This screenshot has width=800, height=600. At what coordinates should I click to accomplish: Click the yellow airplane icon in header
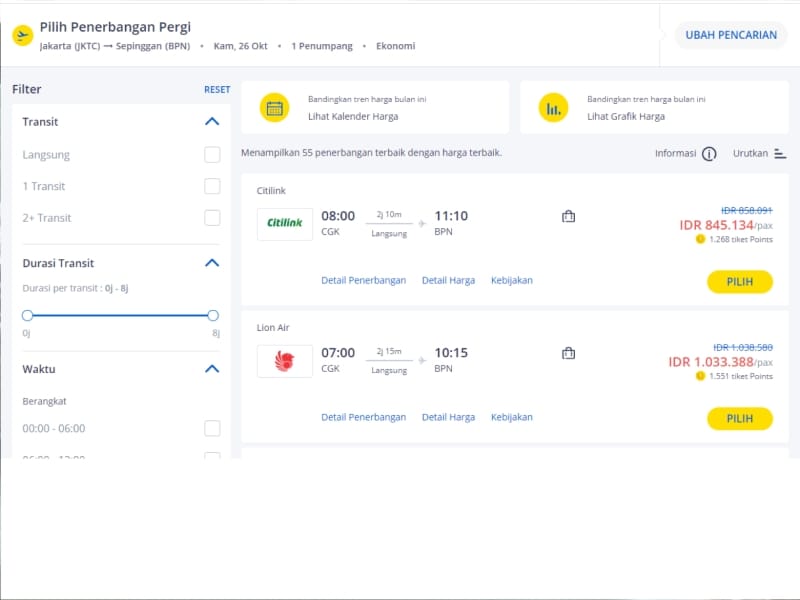pyautogui.click(x=22, y=35)
